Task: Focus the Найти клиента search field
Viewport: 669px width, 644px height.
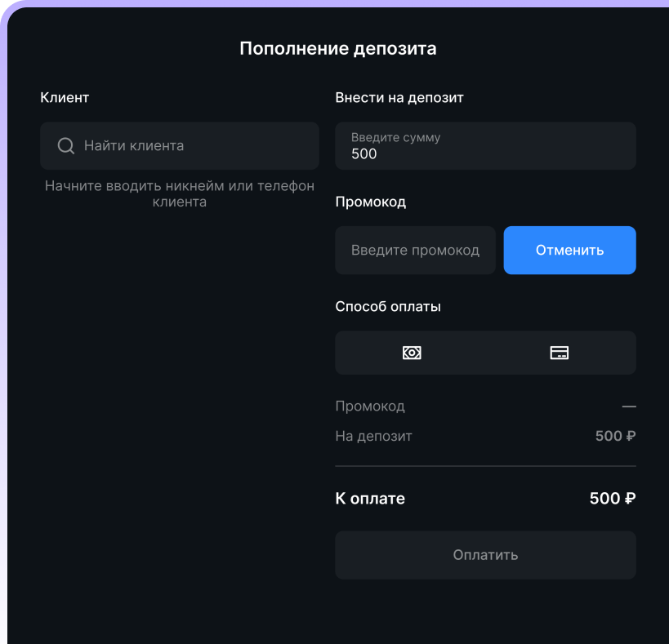Action: click(x=179, y=145)
